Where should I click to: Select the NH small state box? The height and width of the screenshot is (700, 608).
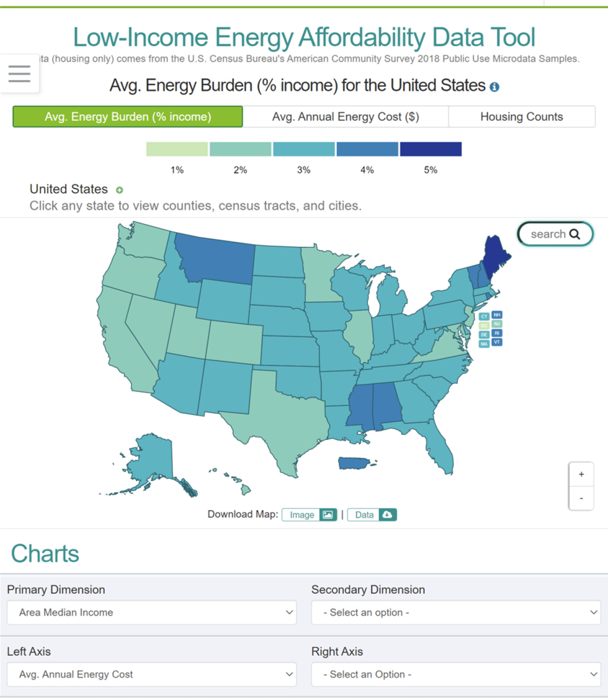click(x=496, y=316)
